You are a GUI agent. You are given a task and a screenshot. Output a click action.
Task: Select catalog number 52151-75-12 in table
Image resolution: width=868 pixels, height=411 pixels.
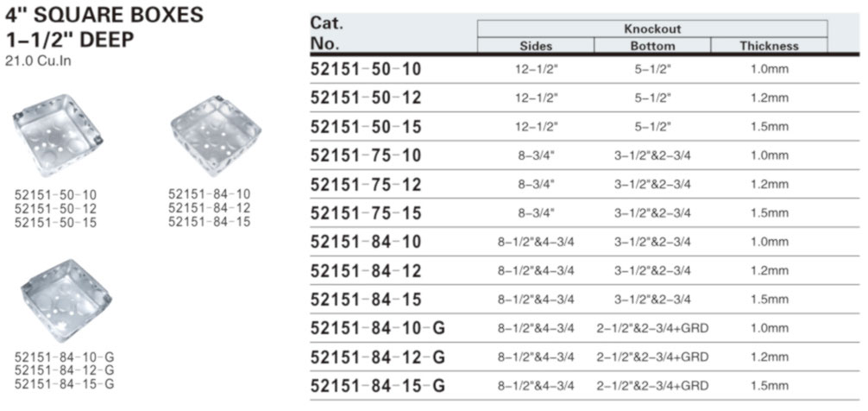coord(366,185)
